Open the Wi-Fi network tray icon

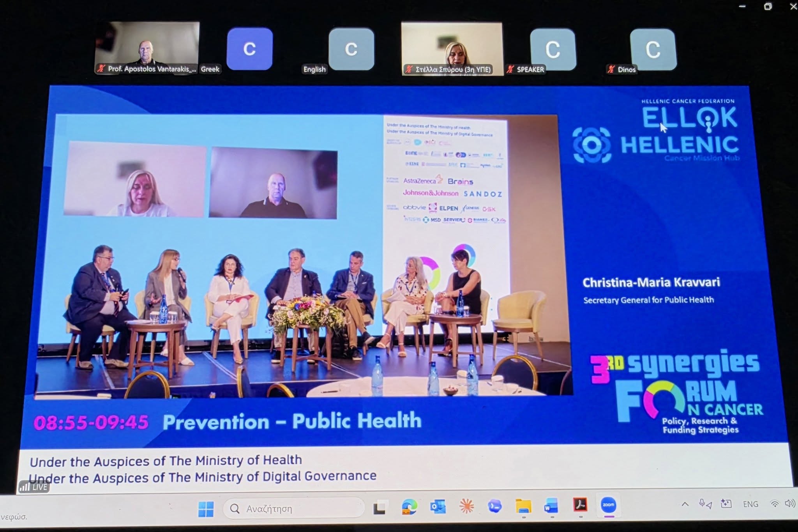[x=775, y=504]
